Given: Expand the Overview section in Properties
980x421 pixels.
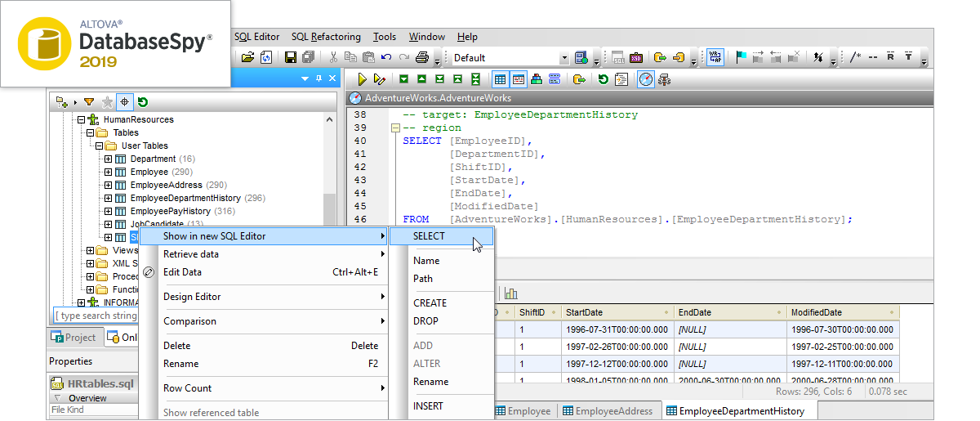Looking at the screenshot, I should [x=57, y=398].
